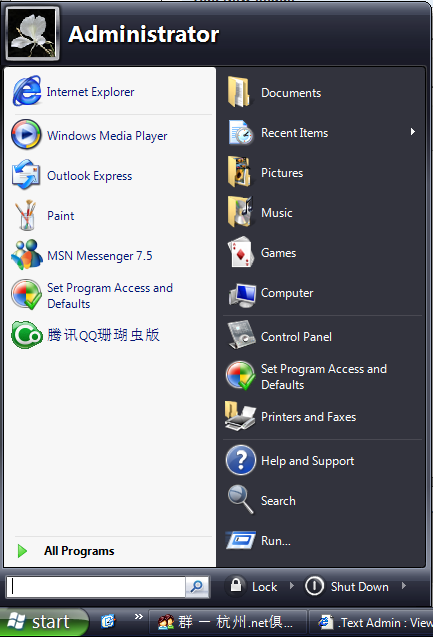Click the All Programs label
Image resolution: width=433 pixels, height=637 pixels.
click(x=79, y=551)
